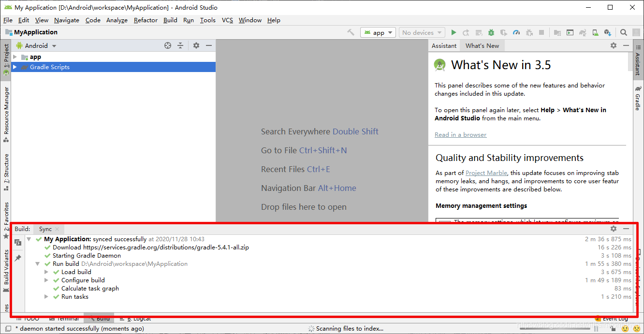Image resolution: width=644 pixels, height=334 pixels.
Task: Hide the Build panel with minus icon
Action: (626, 229)
